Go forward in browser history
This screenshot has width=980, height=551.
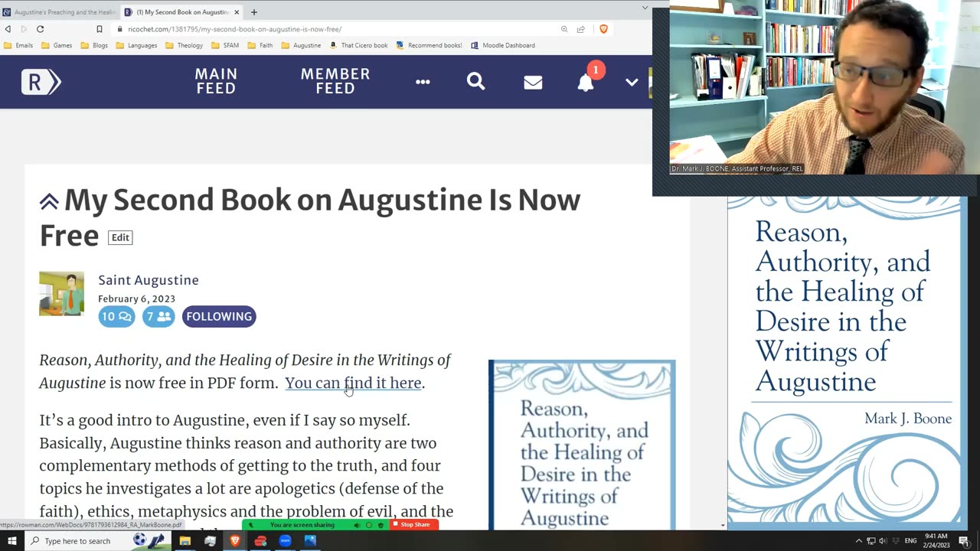click(x=24, y=29)
